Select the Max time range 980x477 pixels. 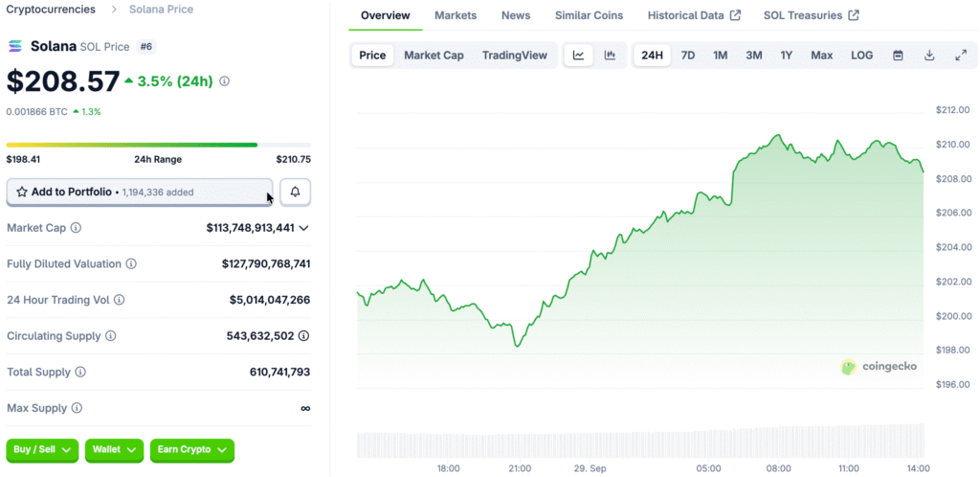tap(822, 56)
